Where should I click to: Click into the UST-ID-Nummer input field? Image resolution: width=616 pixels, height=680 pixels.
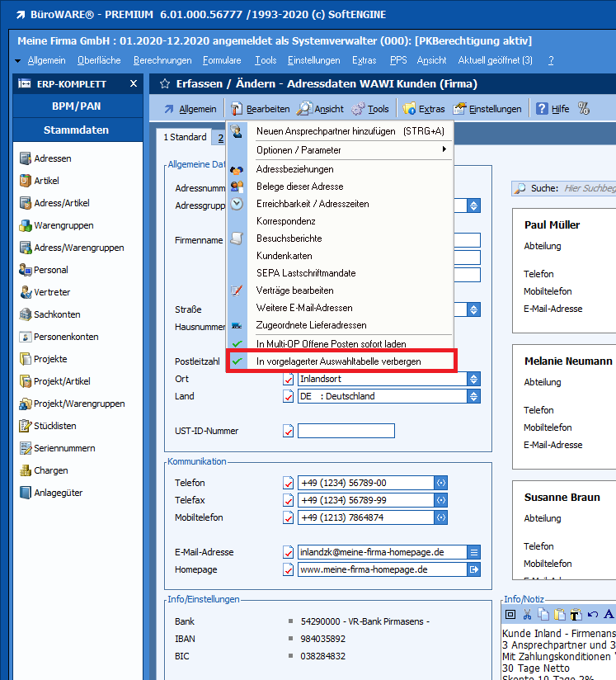coord(346,431)
